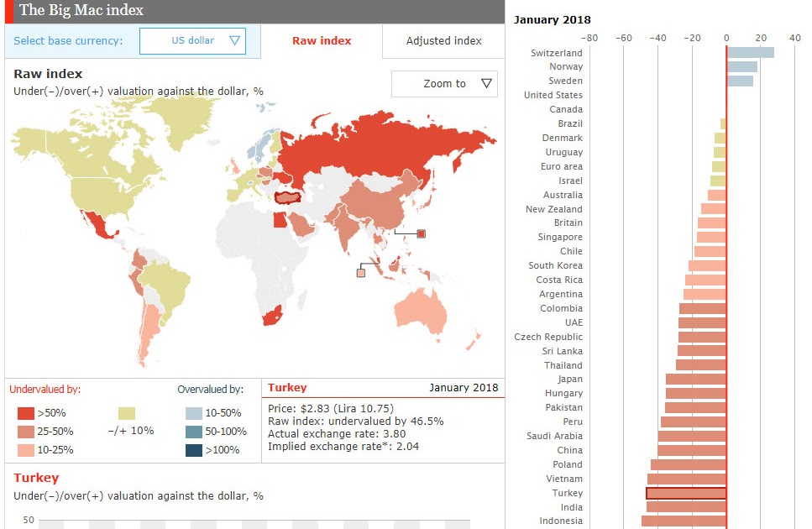Click the Japan bar in the chart
This screenshot has width=812, height=529.
click(x=696, y=380)
